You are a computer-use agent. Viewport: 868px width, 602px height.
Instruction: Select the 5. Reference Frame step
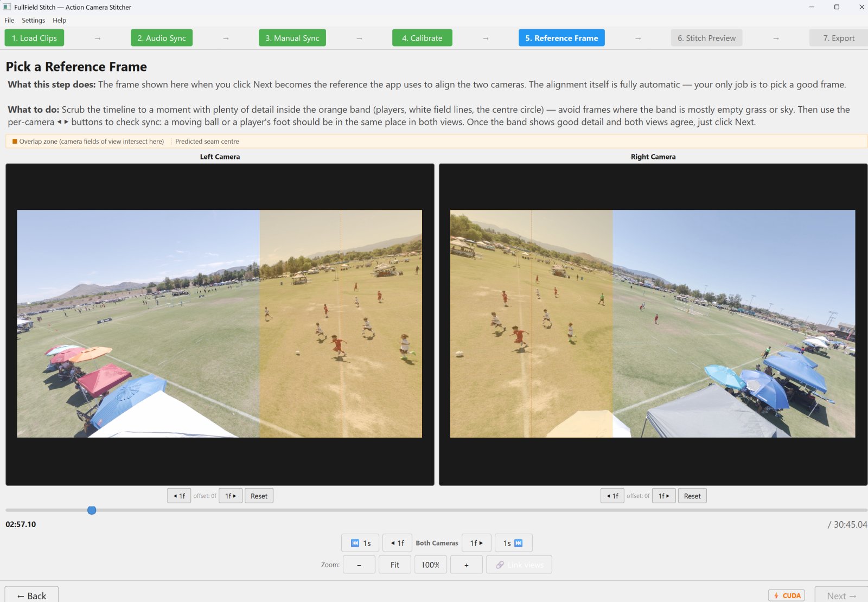[x=561, y=38]
